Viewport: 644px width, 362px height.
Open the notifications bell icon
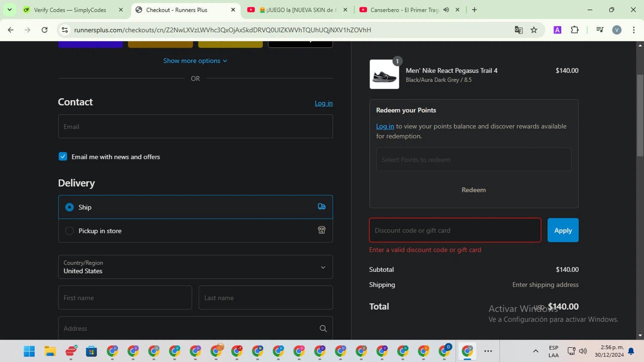[x=631, y=351]
